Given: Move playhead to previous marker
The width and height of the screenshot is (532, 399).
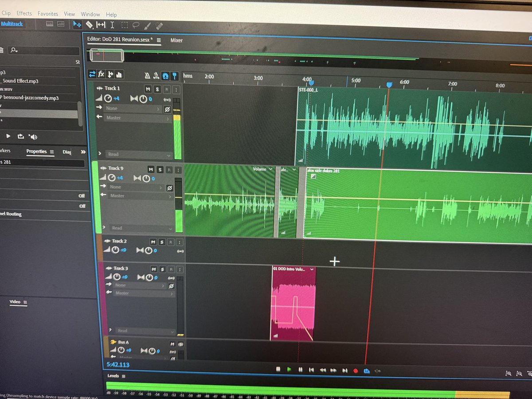Looking at the screenshot, I should coord(312,370).
